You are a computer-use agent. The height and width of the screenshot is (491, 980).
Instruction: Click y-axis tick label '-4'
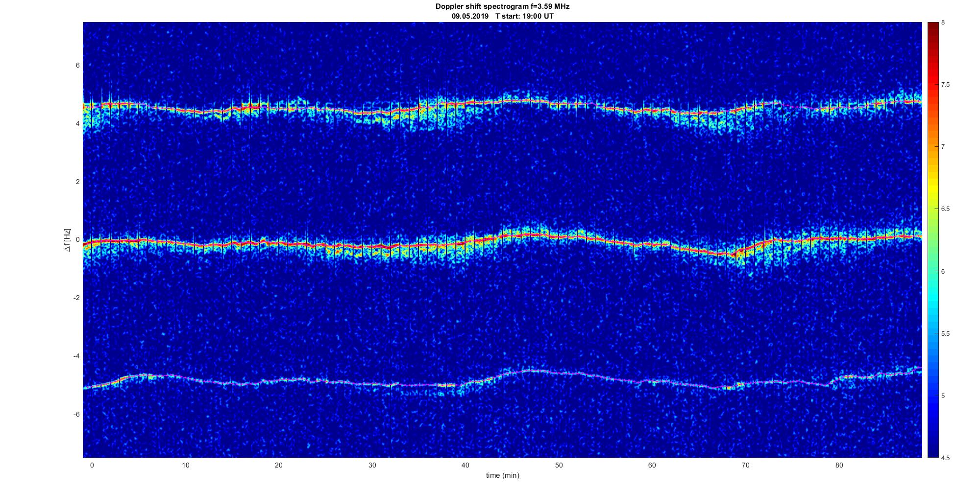(76, 356)
